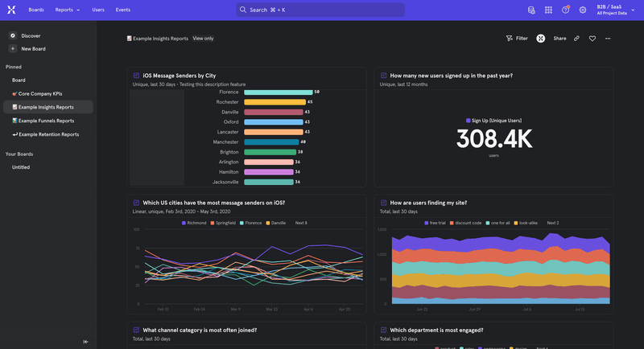644x349 pixels.
Task: Collapse the left sidebar
Action: coord(85,342)
